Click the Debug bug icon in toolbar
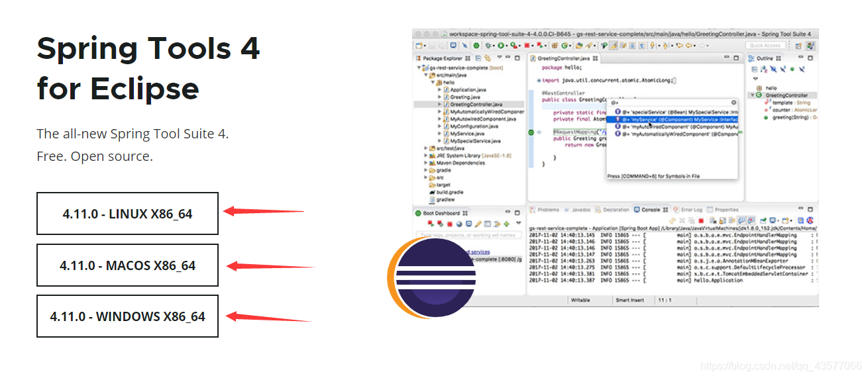This screenshot has height=378, width=868. 488,46
